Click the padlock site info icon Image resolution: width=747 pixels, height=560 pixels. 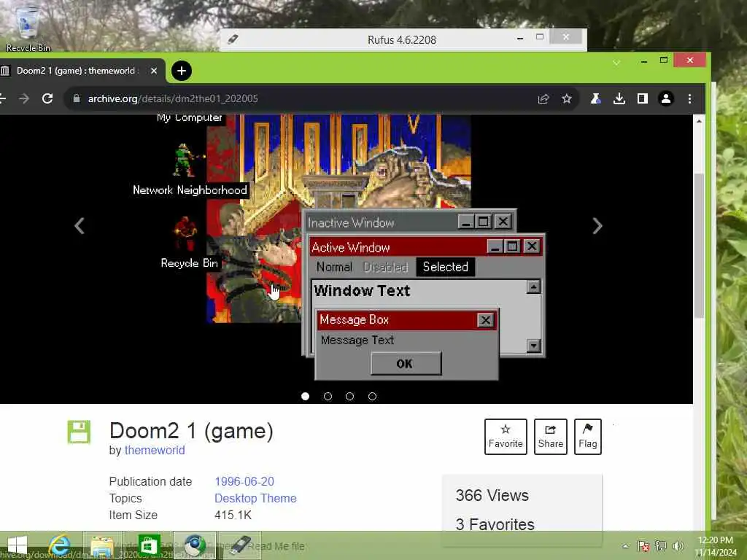tap(76, 98)
